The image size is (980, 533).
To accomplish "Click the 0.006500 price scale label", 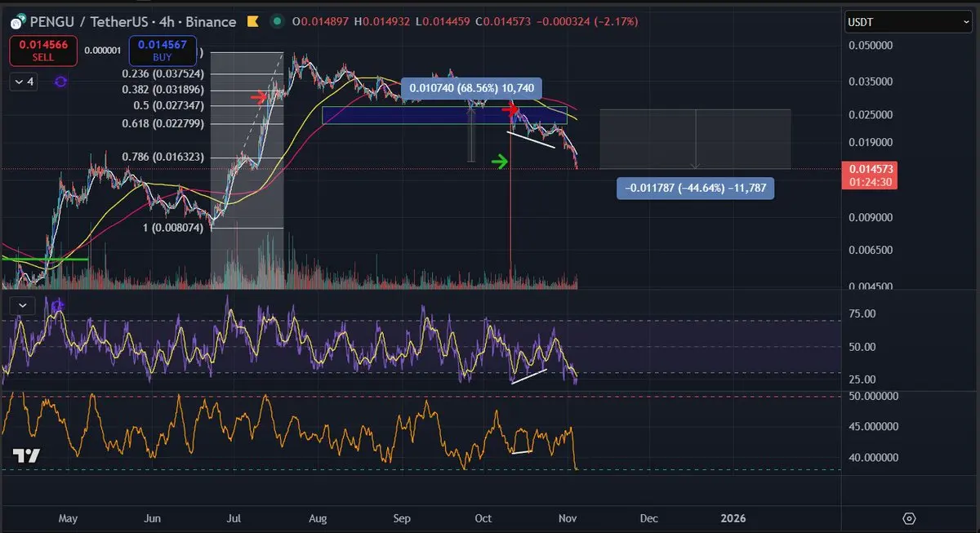I will coord(870,251).
